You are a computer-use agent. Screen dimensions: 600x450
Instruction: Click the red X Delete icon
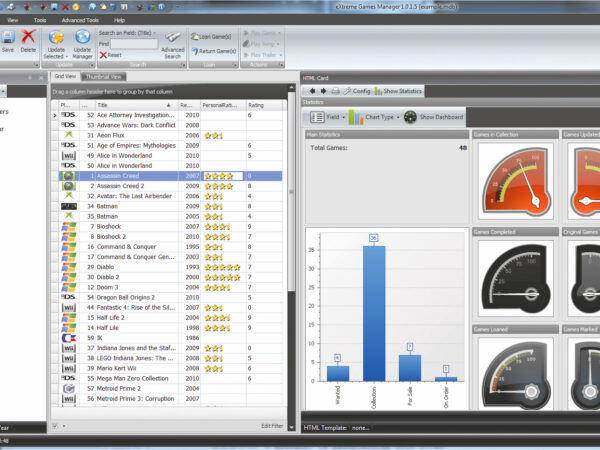click(28, 36)
